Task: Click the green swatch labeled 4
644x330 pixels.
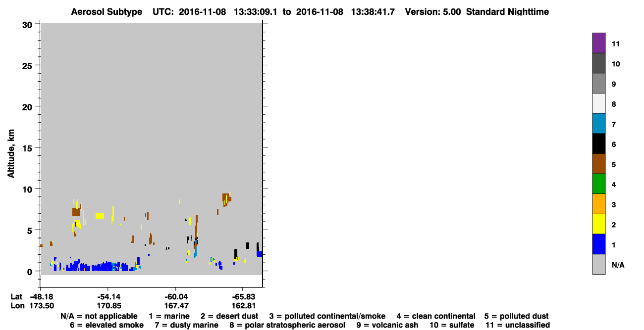Action: pyautogui.click(x=598, y=184)
